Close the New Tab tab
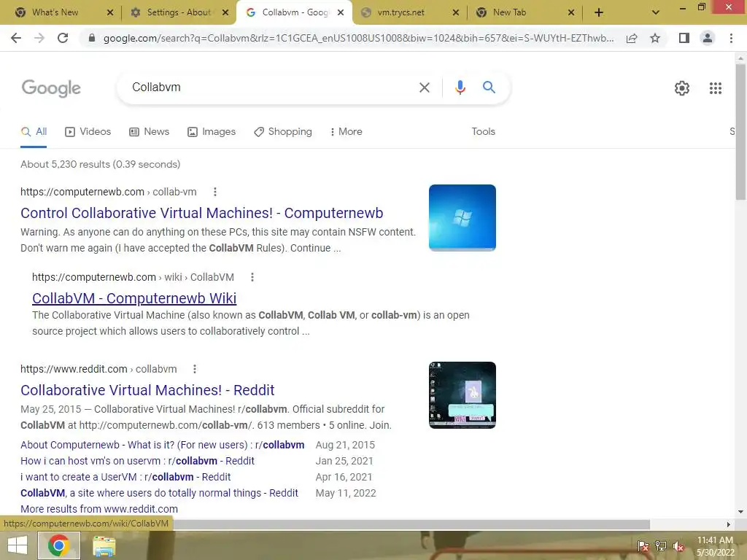Viewport: 747px width, 560px height. (x=571, y=13)
